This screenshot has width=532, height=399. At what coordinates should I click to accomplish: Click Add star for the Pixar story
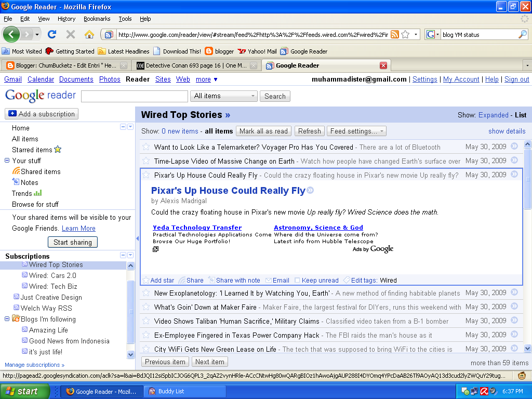tap(159, 280)
